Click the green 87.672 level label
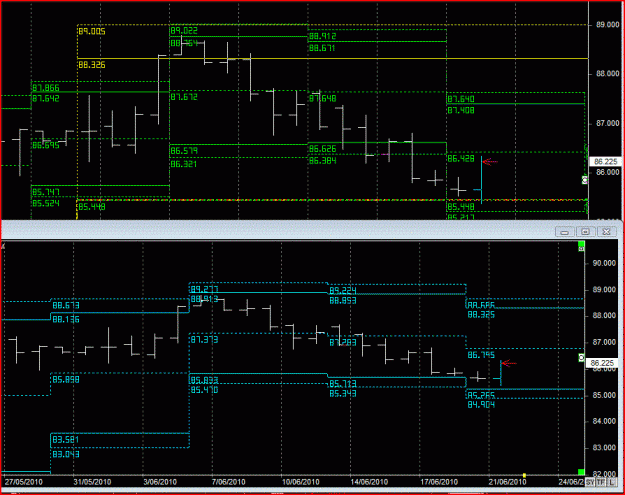Screen dimensions: 625x495 coord(184,97)
